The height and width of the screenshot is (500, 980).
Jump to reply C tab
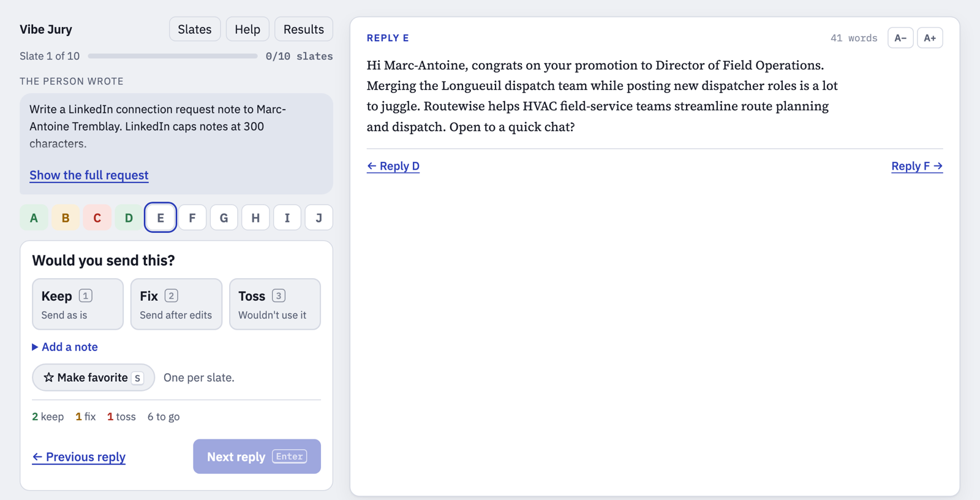pos(97,218)
